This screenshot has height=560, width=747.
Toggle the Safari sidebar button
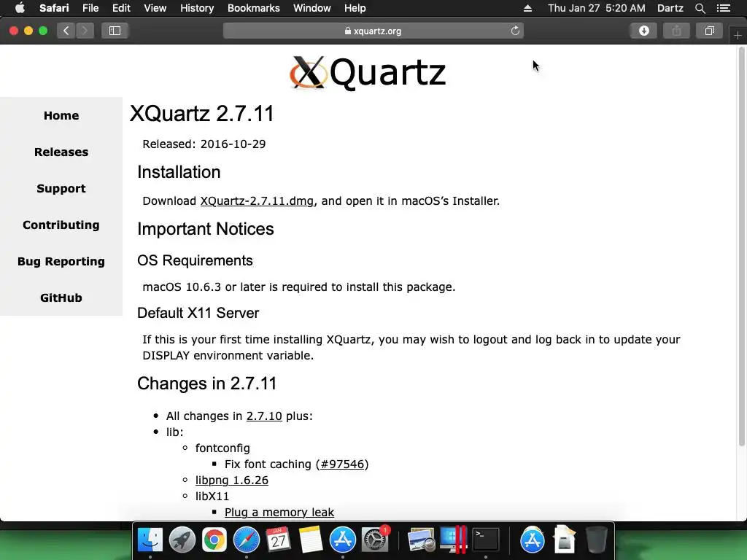115,31
